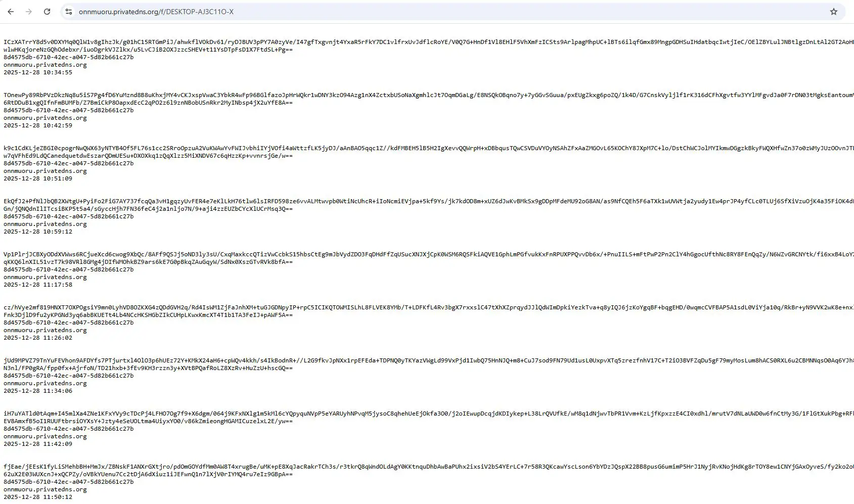Screen dimensions: 854x504
Task: Click the timestamp 2025-12-28 10:51:09
Action: point(38,178)
